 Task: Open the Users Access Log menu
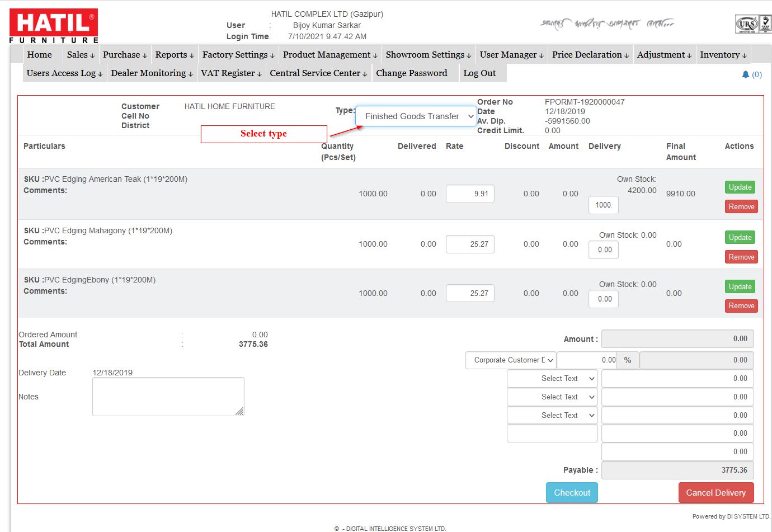64,73
